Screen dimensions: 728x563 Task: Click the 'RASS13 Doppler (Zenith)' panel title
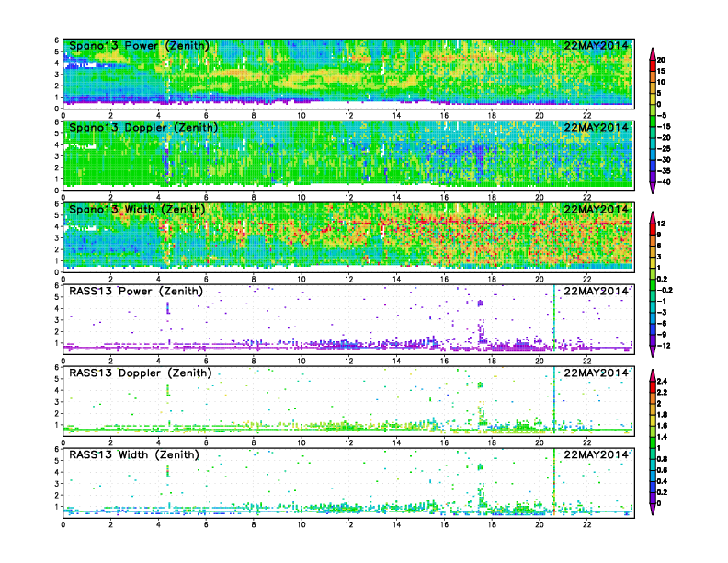[141, 373]
